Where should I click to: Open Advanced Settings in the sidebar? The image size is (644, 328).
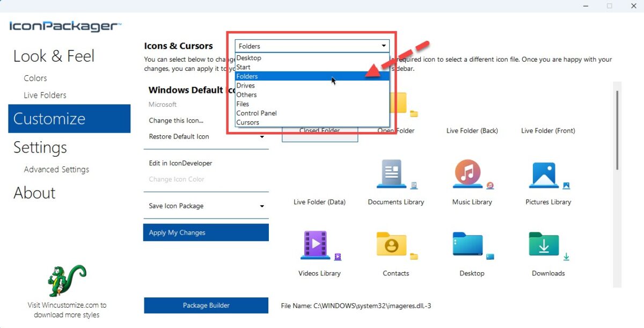point(56,169)
